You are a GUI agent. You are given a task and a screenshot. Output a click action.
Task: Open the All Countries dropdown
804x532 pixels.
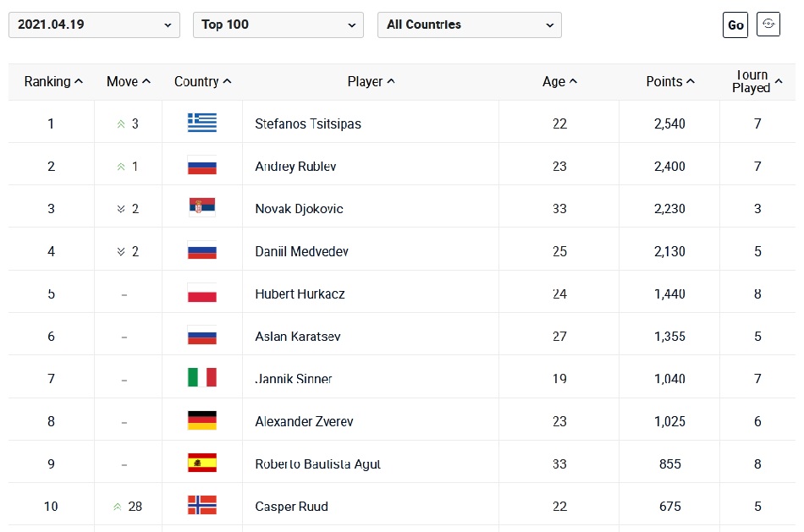click(470, 25)
